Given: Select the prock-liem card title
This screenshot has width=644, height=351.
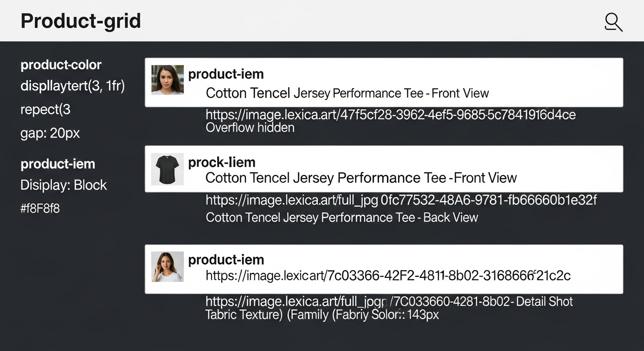Looking at the screenshot, I should pos(221,162).
